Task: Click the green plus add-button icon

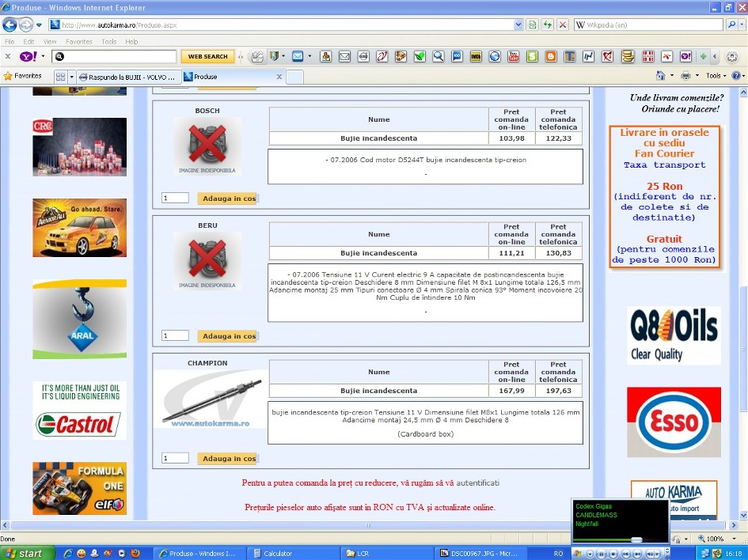Action: pyautogui.click(x=703, y=57)
